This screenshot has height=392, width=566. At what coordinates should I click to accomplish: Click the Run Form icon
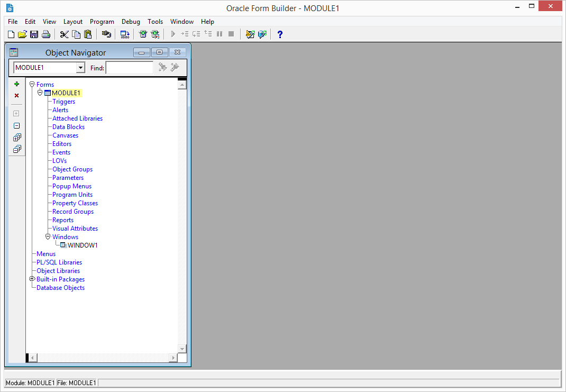[x=143, y=34]
